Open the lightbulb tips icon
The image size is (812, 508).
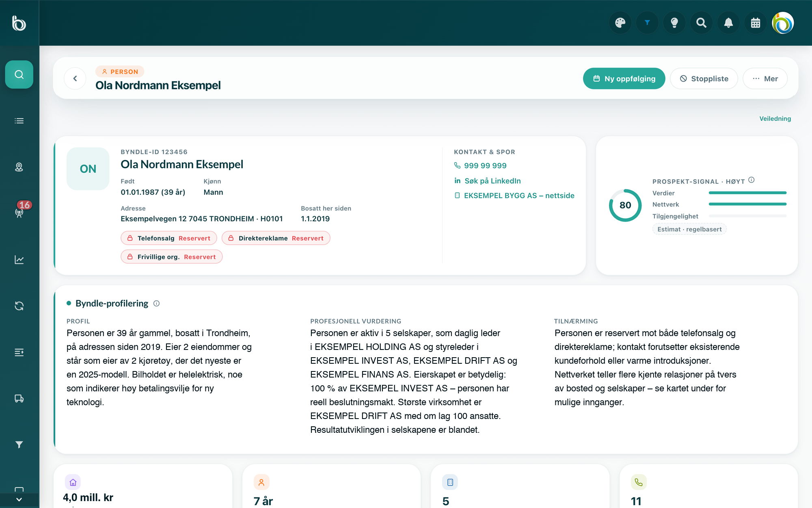coord(674,23)
